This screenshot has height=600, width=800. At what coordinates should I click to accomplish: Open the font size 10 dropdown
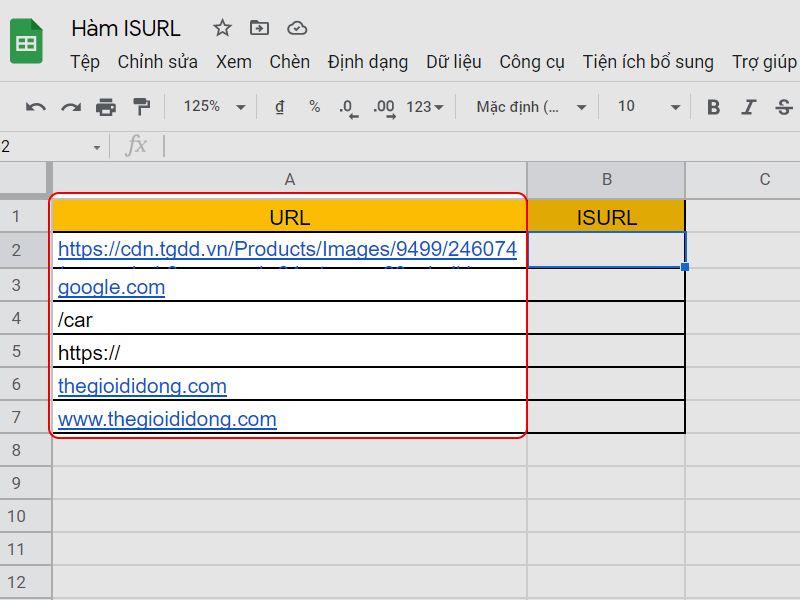648,107
